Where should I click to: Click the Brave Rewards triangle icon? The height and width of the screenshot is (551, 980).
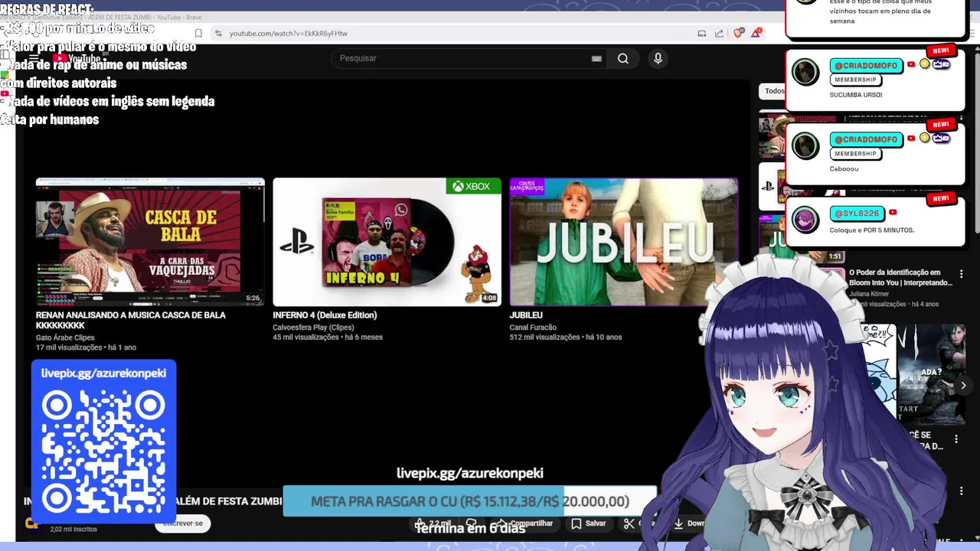(756, 32)
